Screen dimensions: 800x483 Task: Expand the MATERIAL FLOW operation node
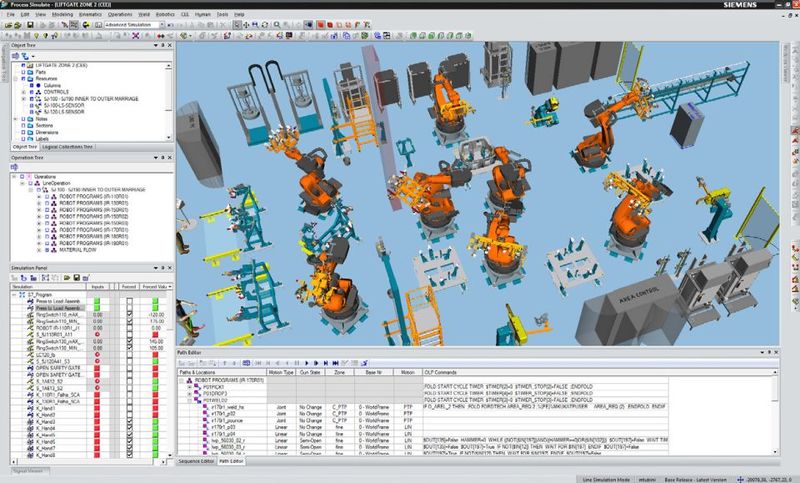tap(37, 249)
